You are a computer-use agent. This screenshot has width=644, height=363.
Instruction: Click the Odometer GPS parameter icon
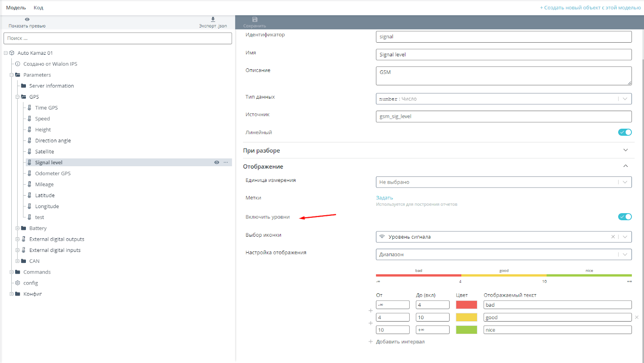coord(29,173)
